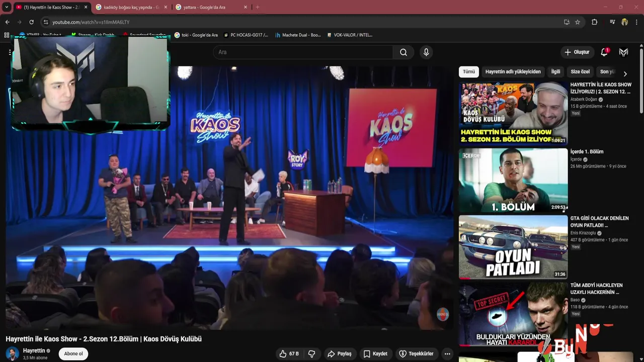Open PC HOCASI-GG17 bookmark
The width and height of the screenshot is (644, 362).
pyautogui.click(x=246, y=35)
